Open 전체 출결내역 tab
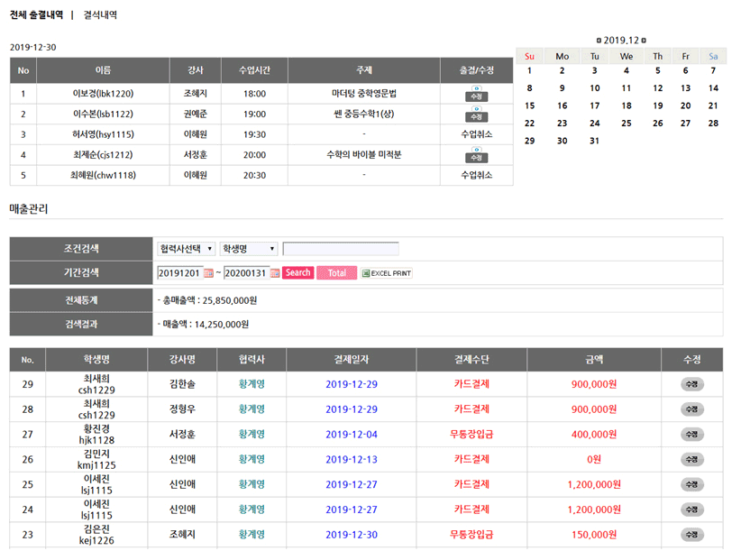The width and height of the screenshot is (741, 560). (x=36, y=15)
